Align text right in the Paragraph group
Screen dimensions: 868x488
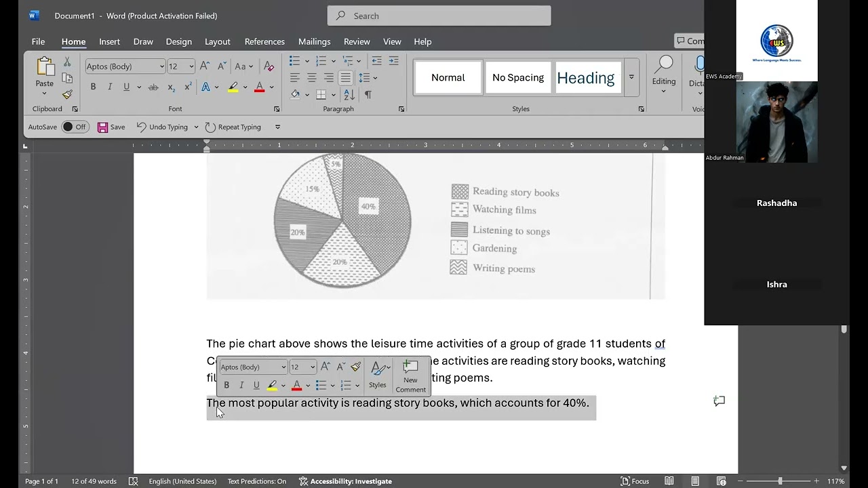(x=329, y=78)
